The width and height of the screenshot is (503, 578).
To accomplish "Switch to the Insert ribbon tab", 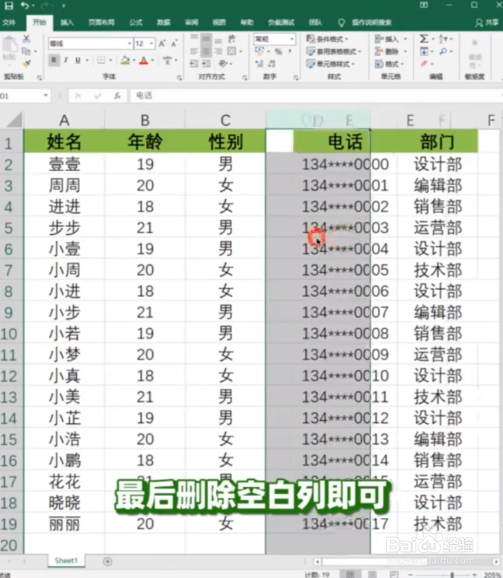I will (67, 22).
